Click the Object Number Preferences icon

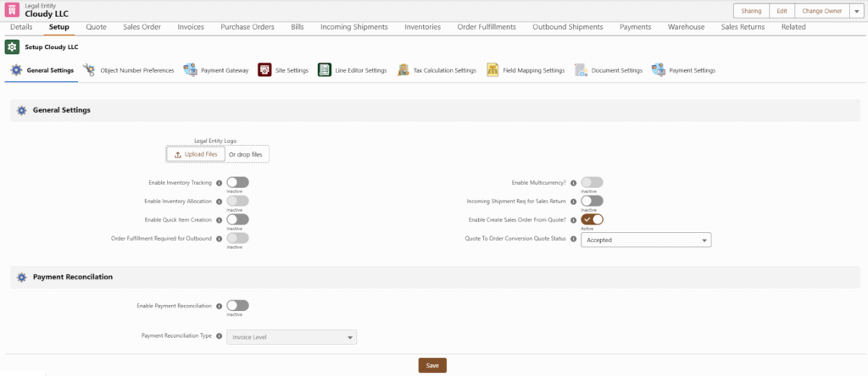point(89,70)
